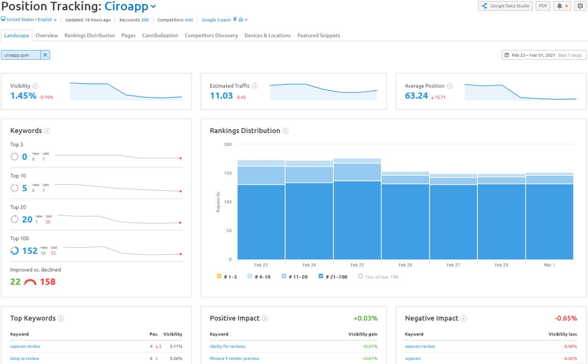Image resolution: width=588 pixels, height=364 pixels.
Task: Toggle #11-20 legend checkbox
Action: pyautogui.click(x=284, y=276)
